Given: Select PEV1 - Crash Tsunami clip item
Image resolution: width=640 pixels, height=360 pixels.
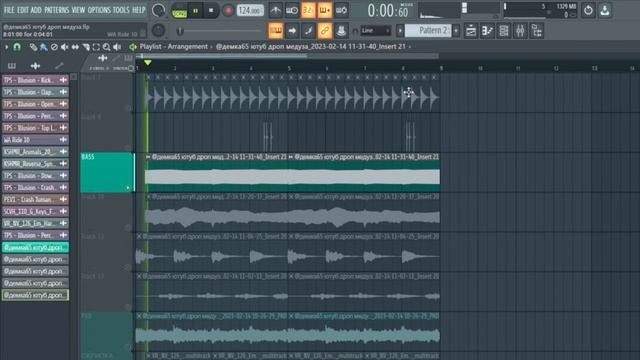Looking at the screenshot, I should tap(35, 200).
